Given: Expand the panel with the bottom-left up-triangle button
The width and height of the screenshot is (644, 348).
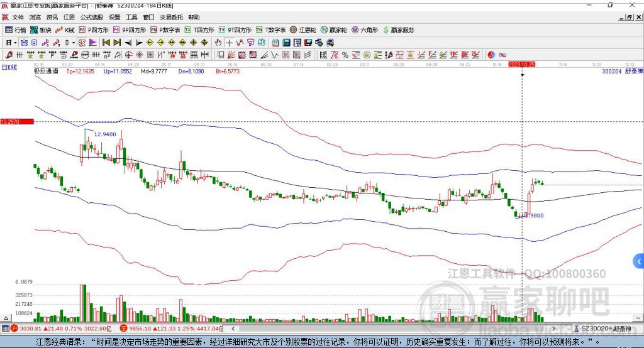Looking at the screenshot, I should click(6, 318).
